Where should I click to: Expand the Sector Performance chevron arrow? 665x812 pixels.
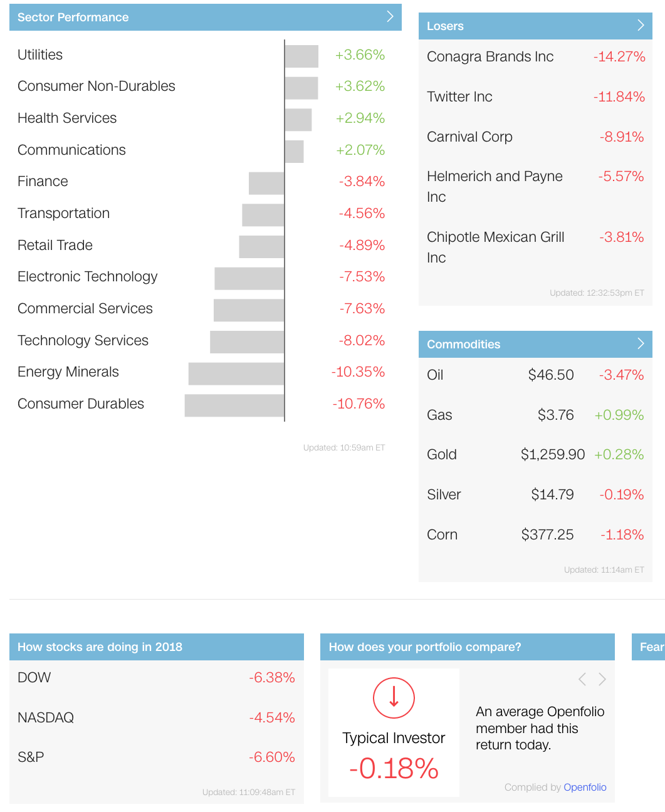[x=390, y=17]
